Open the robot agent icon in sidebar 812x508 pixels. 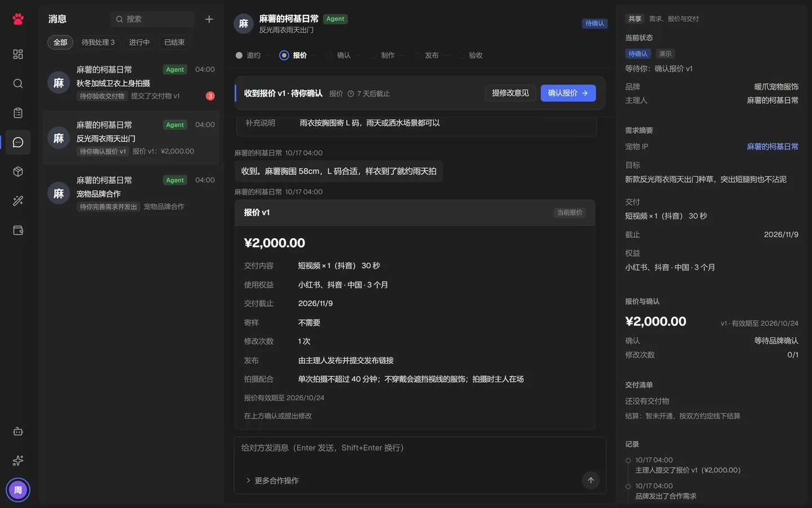point(18,431)
